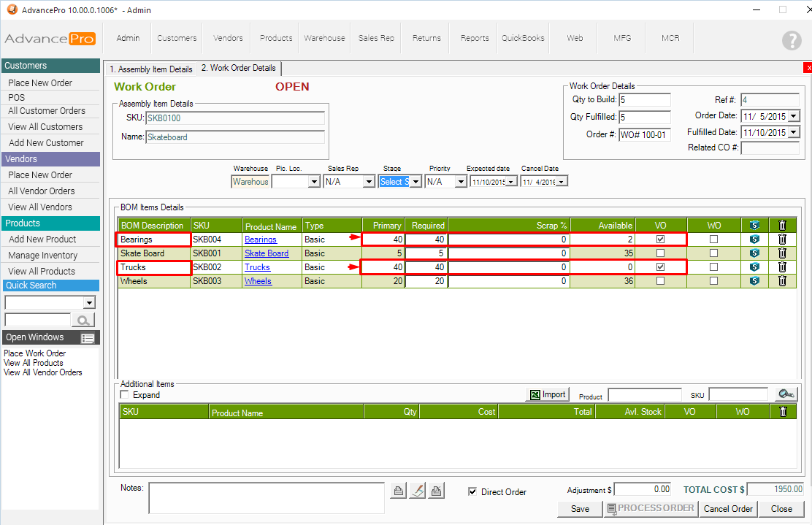Open the Priority dropdown

pos(460,182)
